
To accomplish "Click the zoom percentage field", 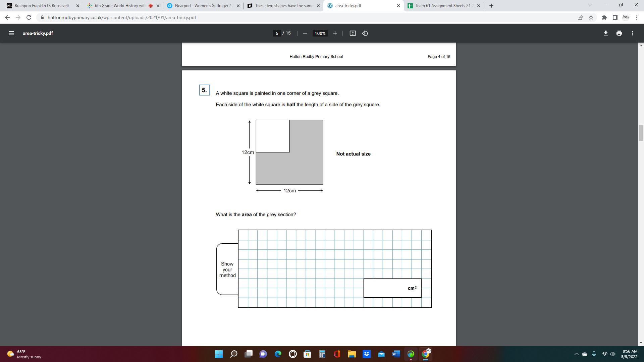I will [x=320, y=33].
